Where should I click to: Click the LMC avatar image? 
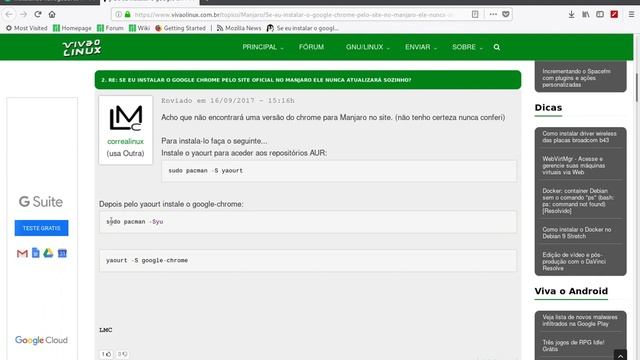click(125, 118)
